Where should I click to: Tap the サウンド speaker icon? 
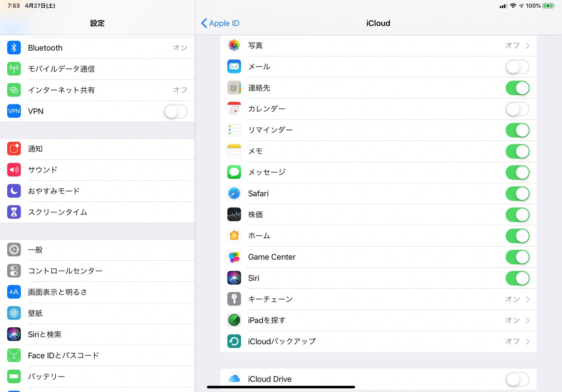14,170
